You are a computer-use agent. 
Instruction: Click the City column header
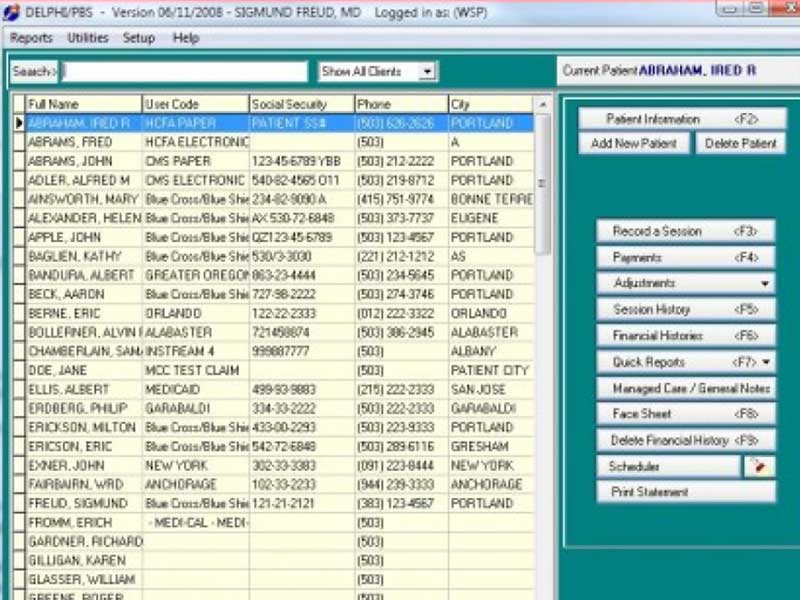pyautogui.click(x=491, y=104)
